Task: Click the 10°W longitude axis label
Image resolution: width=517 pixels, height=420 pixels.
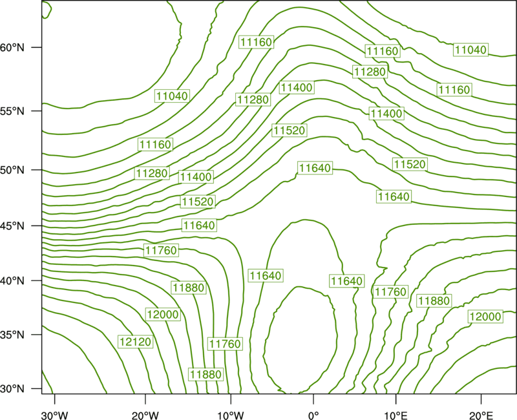Action: (x=231, y=415)
